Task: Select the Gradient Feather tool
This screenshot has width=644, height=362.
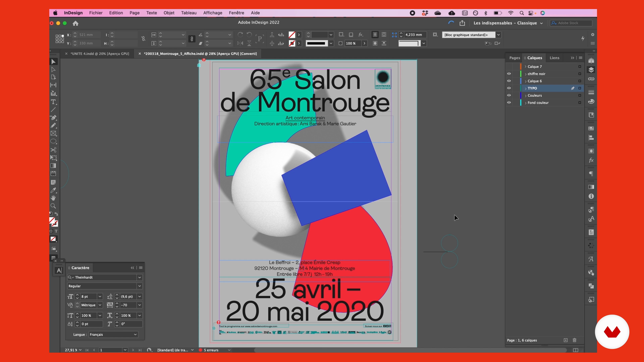Action: (x=53, y=173)
